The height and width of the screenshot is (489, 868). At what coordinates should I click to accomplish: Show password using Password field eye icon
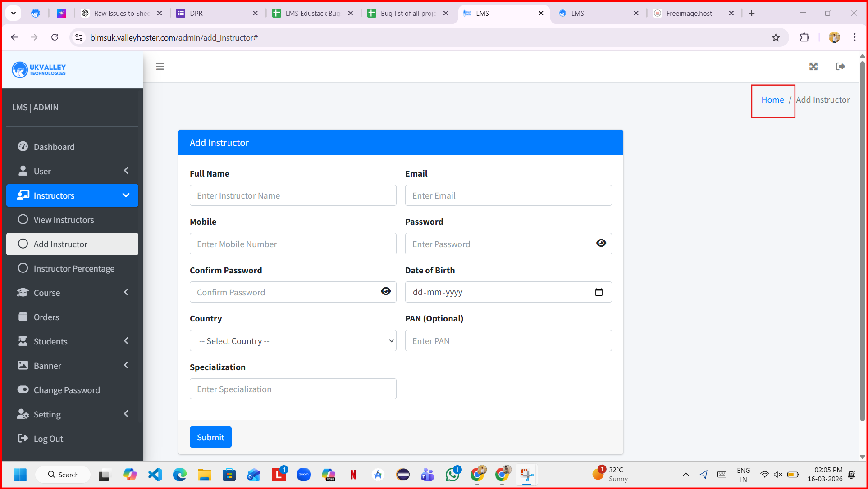(601, 243)
